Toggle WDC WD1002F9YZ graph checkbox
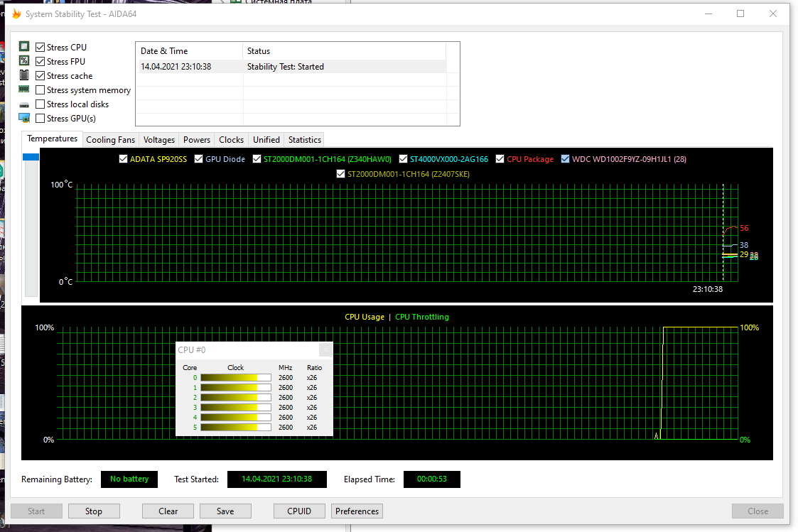 (565, 159)
